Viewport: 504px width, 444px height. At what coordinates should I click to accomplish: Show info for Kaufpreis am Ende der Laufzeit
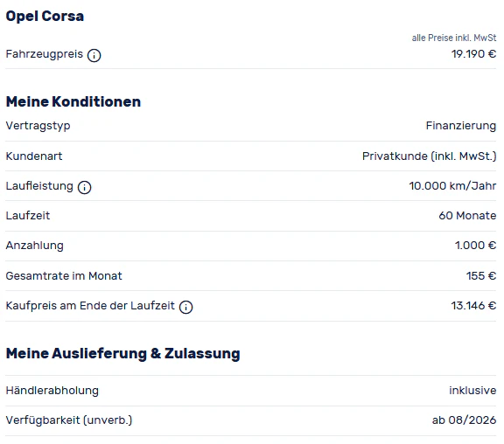click(185, 307)
